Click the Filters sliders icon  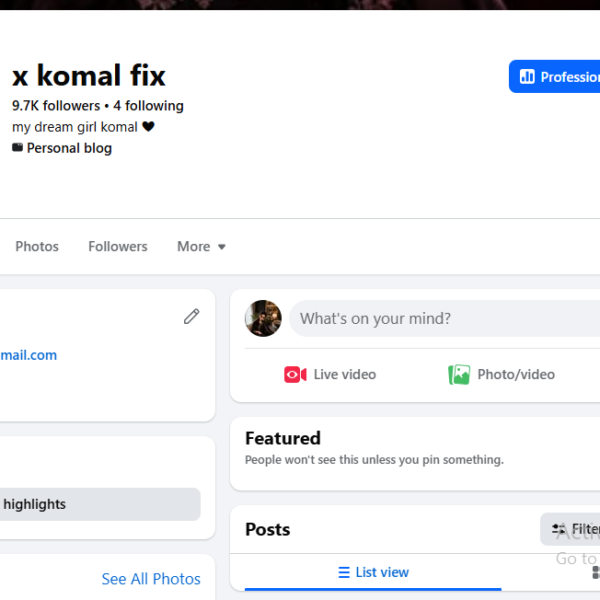coord(559,529)
